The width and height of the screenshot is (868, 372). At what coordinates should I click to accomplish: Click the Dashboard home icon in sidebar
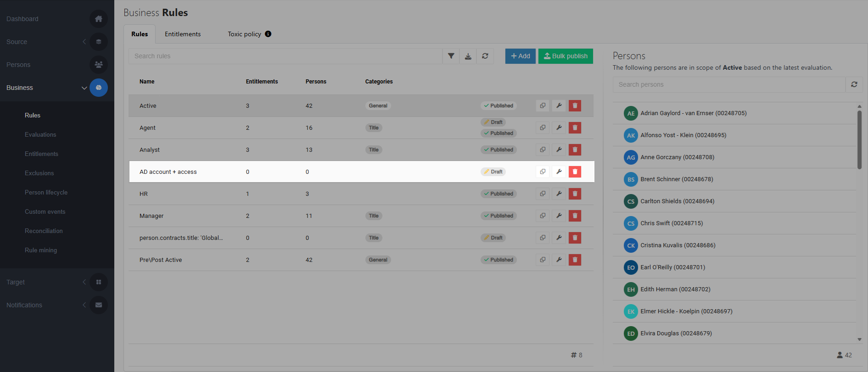[99, 19]
